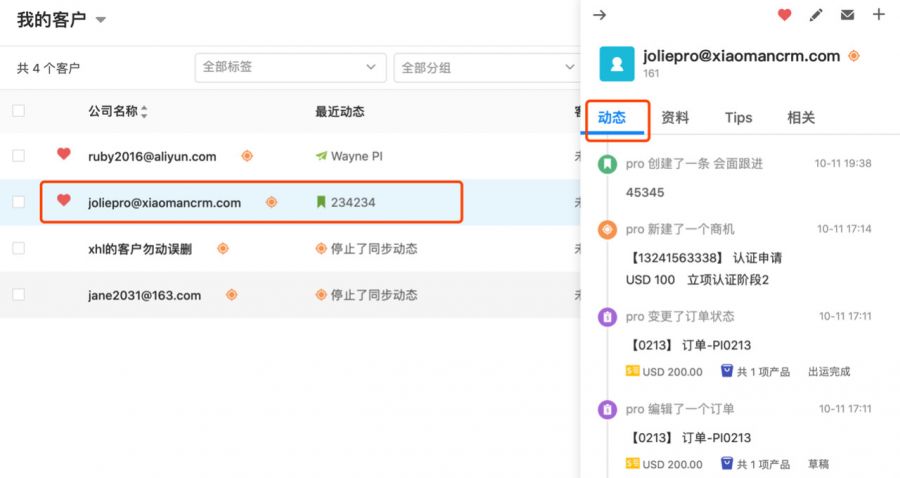This screenshot has height=478, width=900.
Task: Click heart icon beside ruby2016@aliyun.com
Action: tap(64, 155)
